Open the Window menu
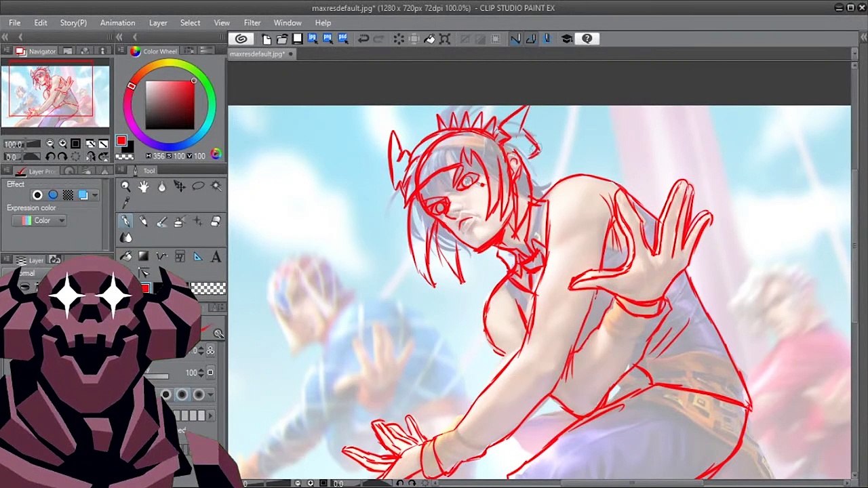 288,22
